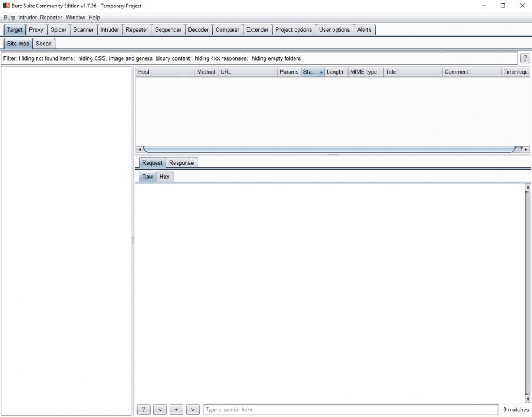The width and height of the screenshot is (532, 417).
Task: Switch to the Decoder tab
Action: click(198, 29)
